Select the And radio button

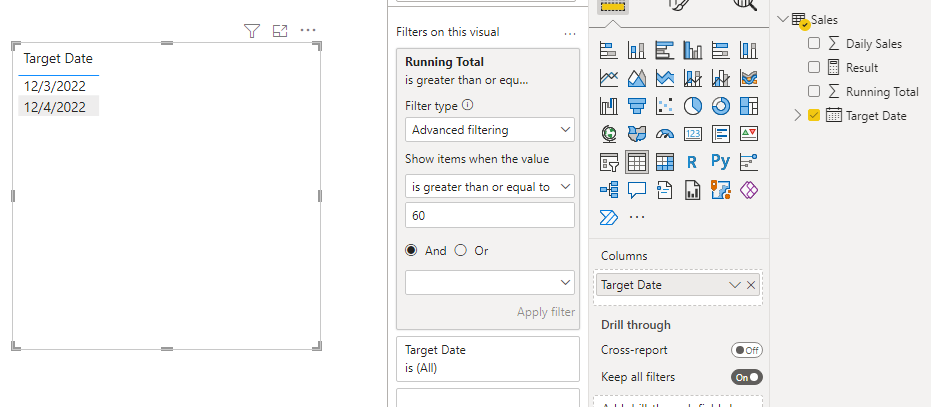click(x=411, y=250)
